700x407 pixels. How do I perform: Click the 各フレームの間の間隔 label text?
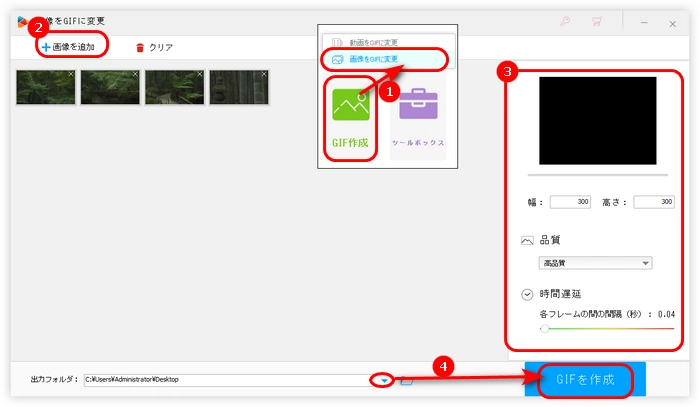(x=590, y=315)
